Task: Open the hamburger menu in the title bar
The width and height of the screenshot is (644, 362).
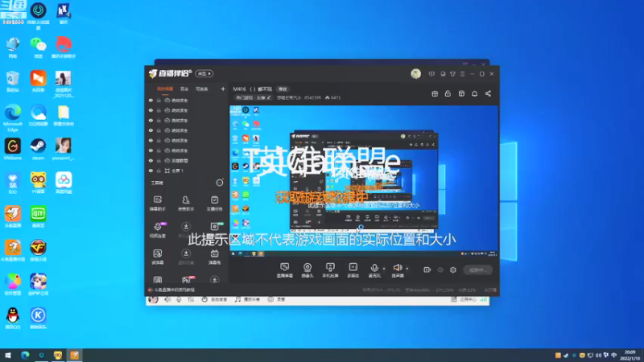Action: pyautogui.click(x=462, y=74)
